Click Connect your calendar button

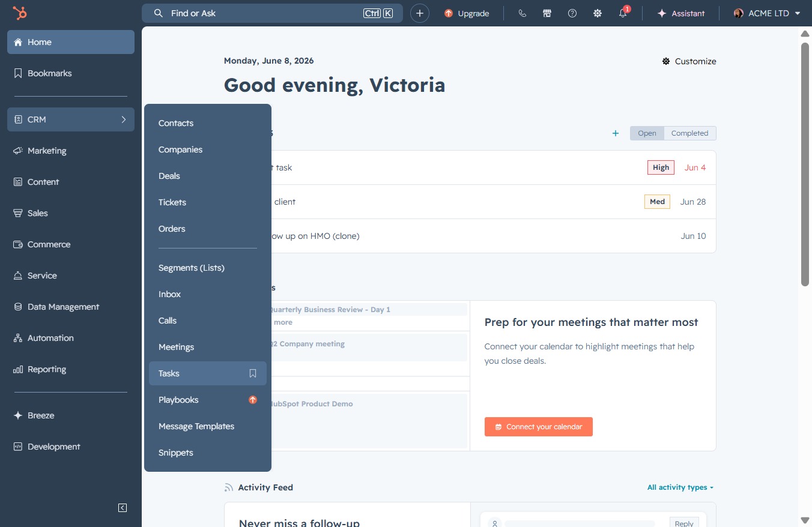tap(538, 427)
